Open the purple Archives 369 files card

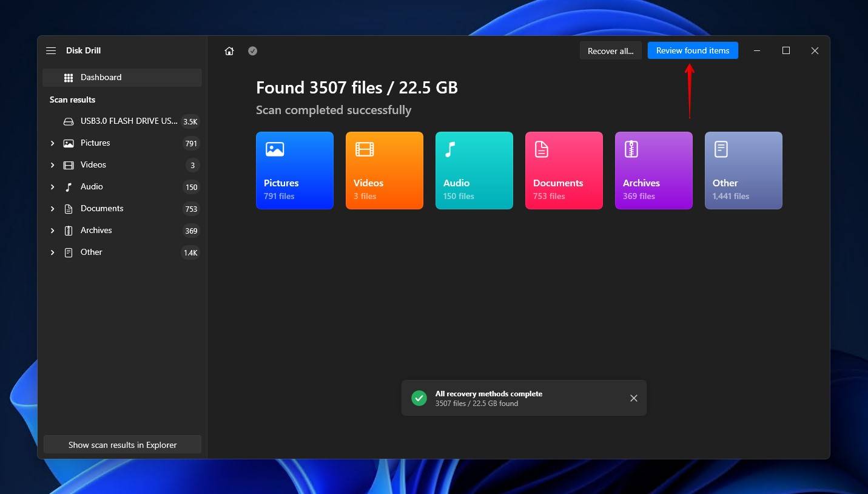pos(654,171)
